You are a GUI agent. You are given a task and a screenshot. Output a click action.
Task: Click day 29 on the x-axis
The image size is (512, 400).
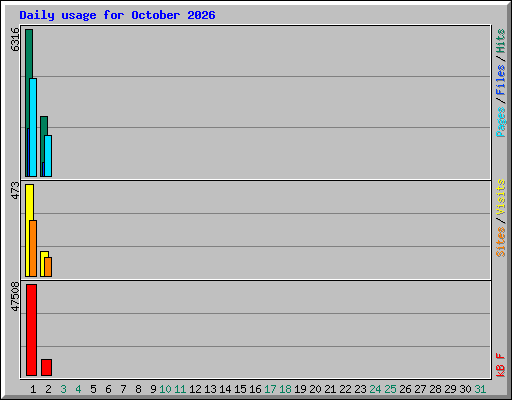tap(450, 389)
